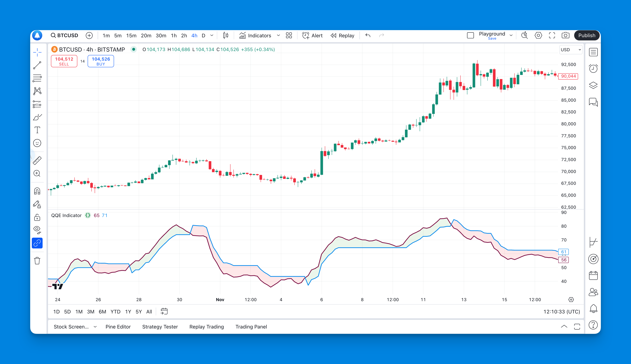Select the ruler measure tool
Viewport: 631px width, 364px height.
pyautogui.click(x=37, y=161)
